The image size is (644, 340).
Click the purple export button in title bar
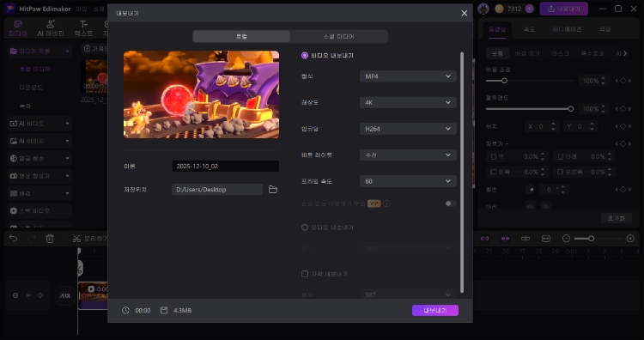pyautogui.click(x=563, y=9)
